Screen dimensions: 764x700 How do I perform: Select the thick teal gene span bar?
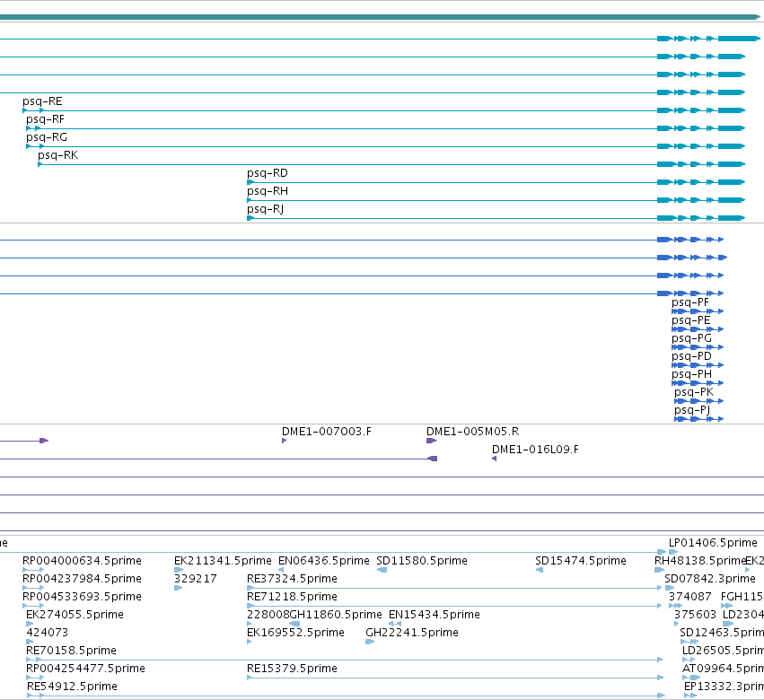tap(380, 18)
